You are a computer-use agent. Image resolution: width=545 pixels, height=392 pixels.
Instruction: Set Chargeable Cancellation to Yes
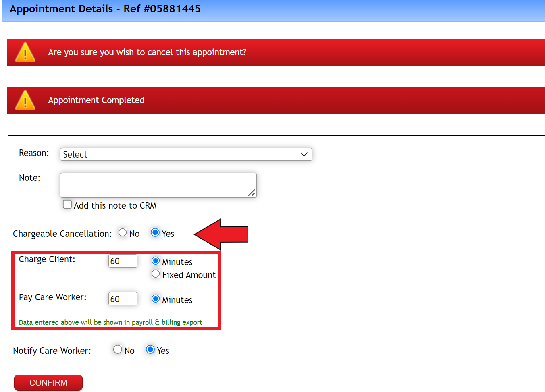155,233
